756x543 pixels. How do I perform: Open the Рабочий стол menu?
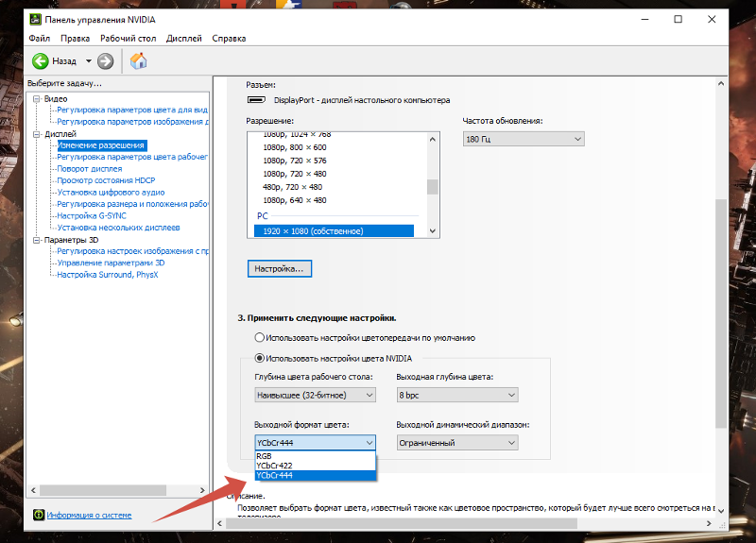pyautogui.click(x=129, y=39)
